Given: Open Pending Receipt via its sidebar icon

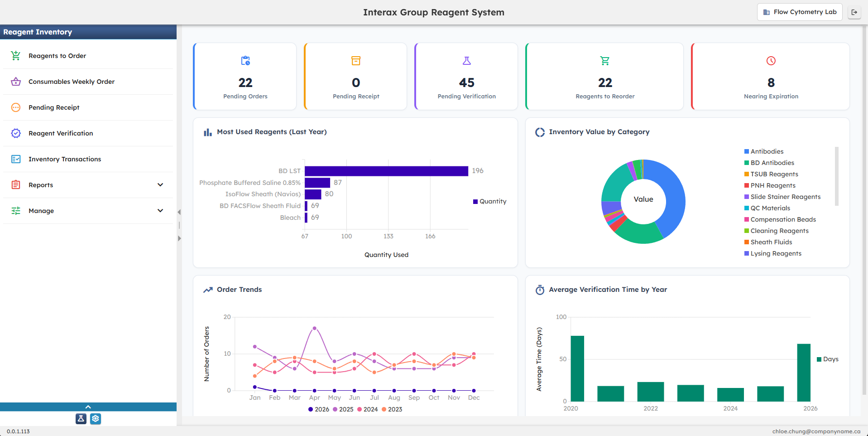Looking at the screenshot, I should click(16, 107).
